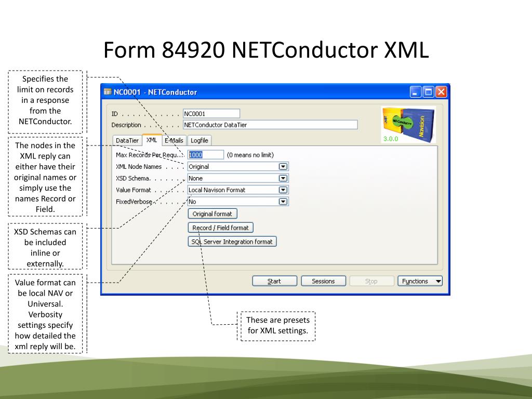Open the XSD Schema dropdown arrow
Screen dimensions: 532x399
point(283,179)
